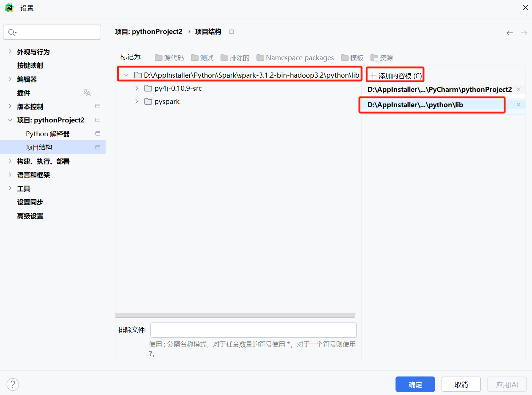Image resolution: width=532 pixels, height=395 pixels.
Task: Open help via the question mark icon
Action: [13, 384]
